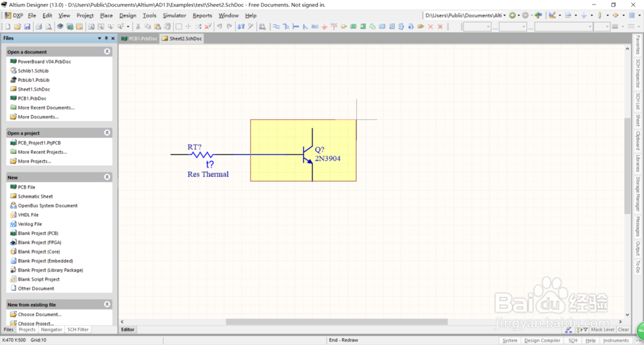Collapse the 'New from existing file' section
Screen dimensions: 644x345
[x=107, y=304]
